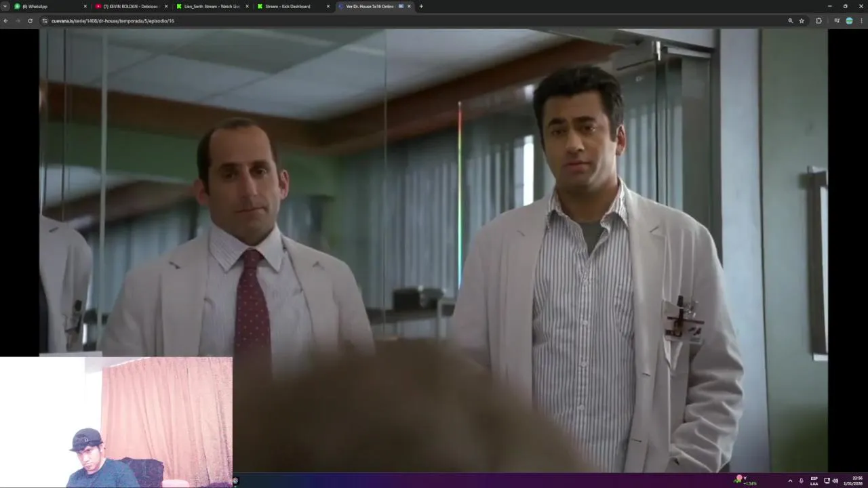The image size is (868, 488).
Task: Open the browser extensions menu
Action: pyautogui.click(x=818, y=21)
